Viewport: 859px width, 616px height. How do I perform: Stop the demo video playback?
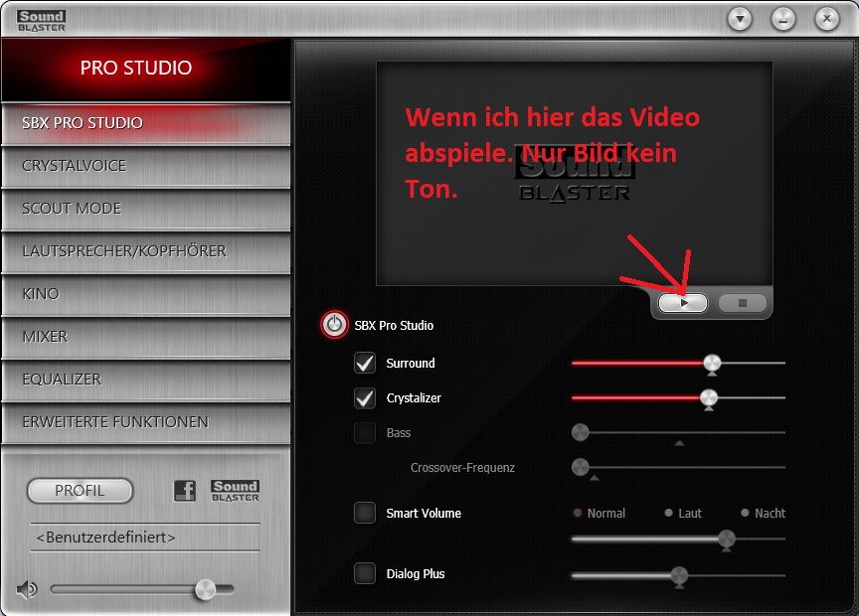click(x=743, y=303)
